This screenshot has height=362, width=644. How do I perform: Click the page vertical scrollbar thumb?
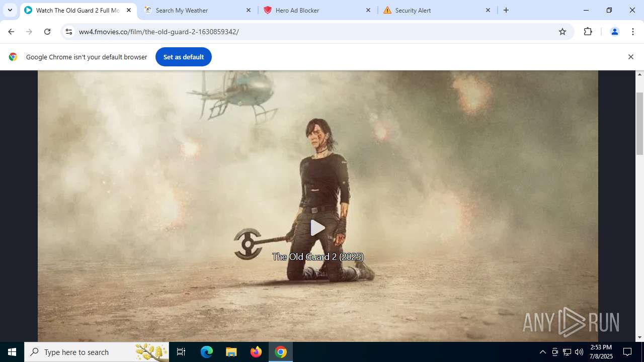[640, 124]
